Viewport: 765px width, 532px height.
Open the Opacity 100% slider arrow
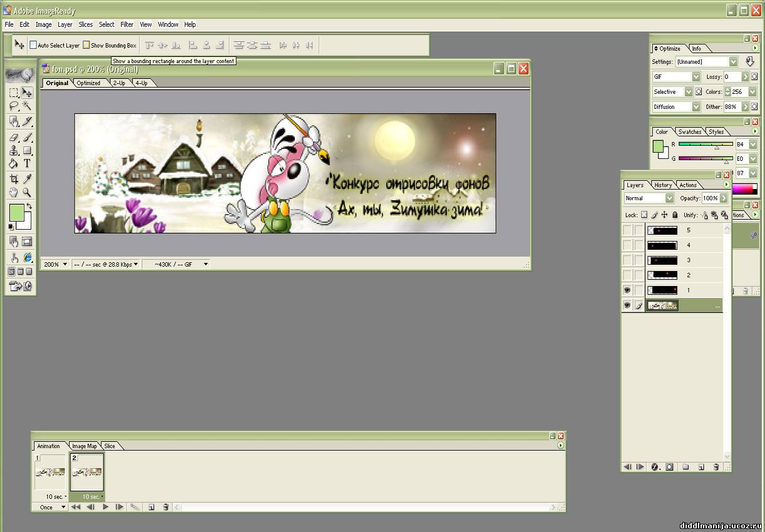tap(724, 198)
